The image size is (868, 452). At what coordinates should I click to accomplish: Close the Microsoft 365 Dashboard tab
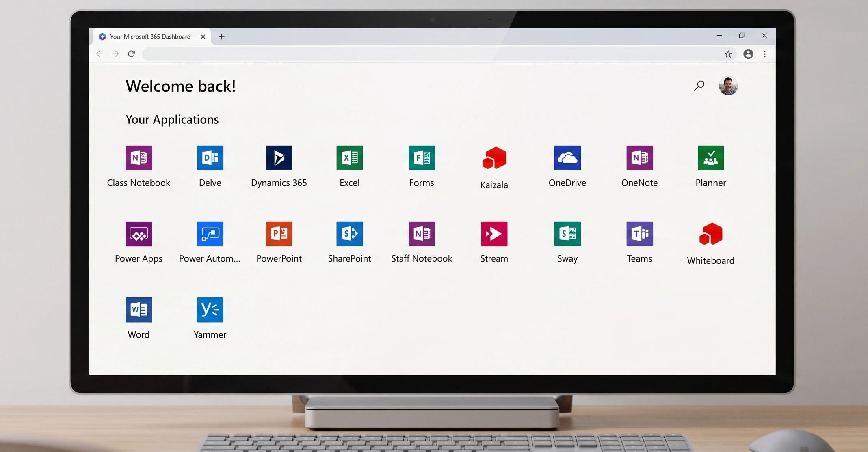[203, 37]
